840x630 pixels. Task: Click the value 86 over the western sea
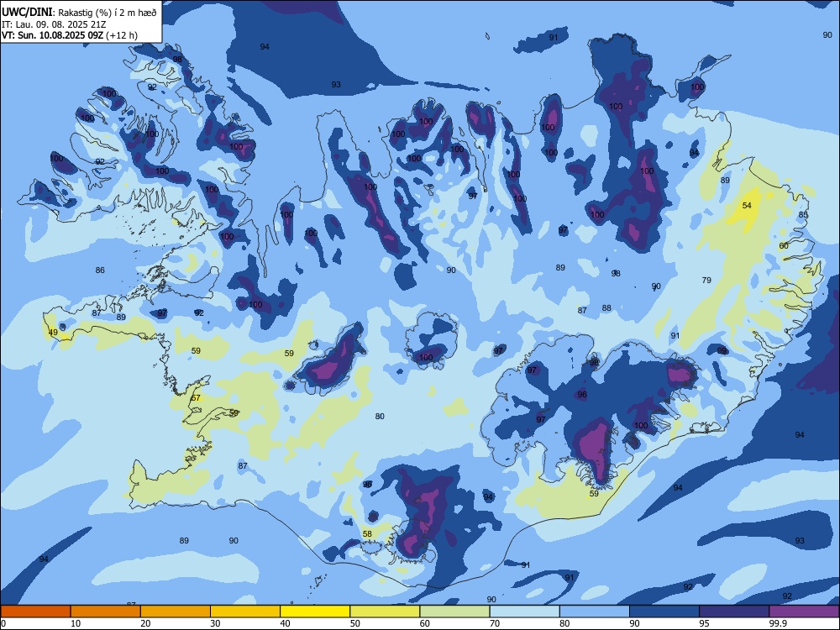(x=100, y=270)
